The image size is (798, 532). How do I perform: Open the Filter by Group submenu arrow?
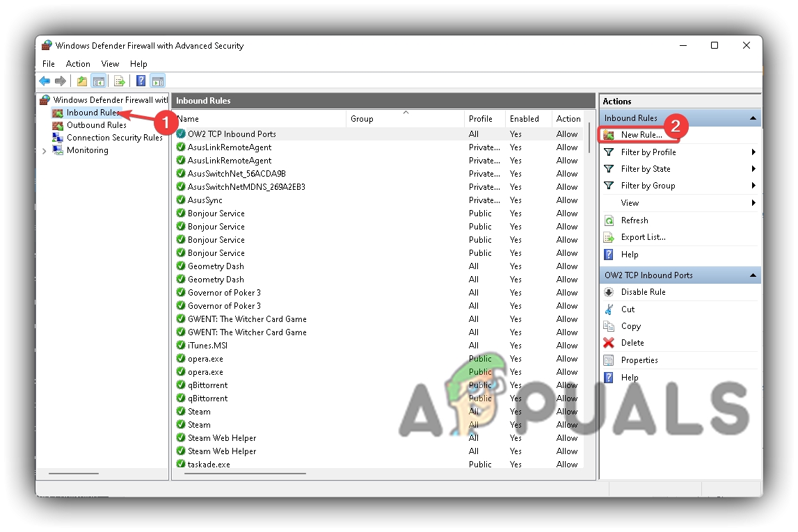[753, 186]
